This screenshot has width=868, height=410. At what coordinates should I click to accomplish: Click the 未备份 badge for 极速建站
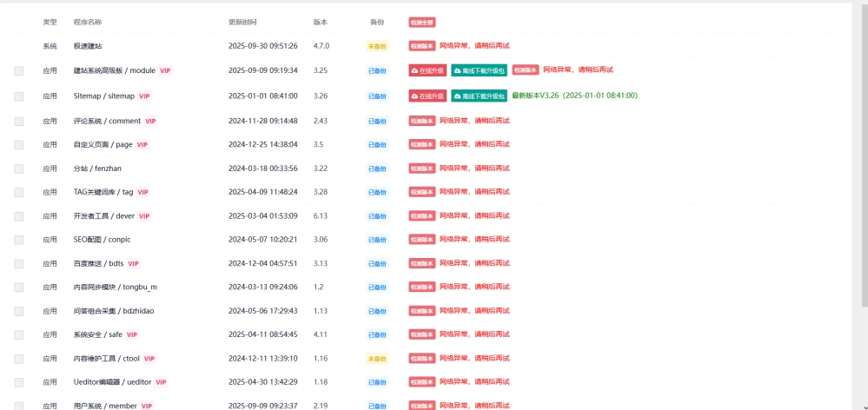pyautogui.click(x=376, y=46)
